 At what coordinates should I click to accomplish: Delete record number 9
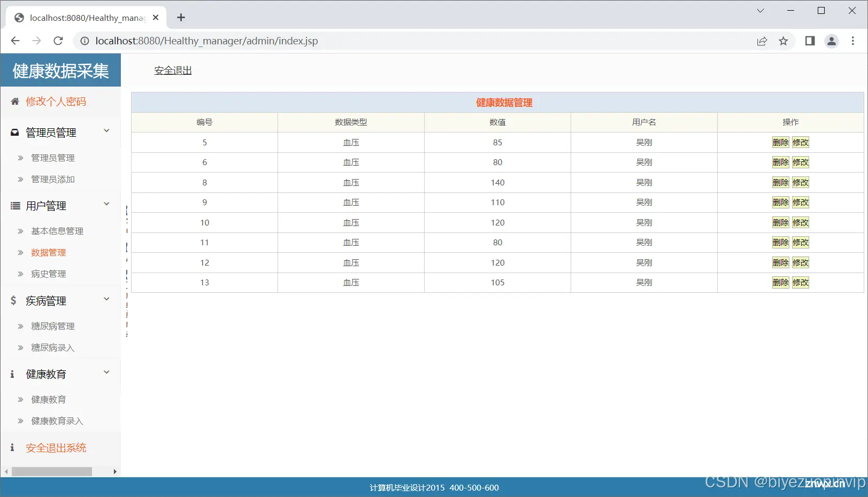(x=780, y=202)
